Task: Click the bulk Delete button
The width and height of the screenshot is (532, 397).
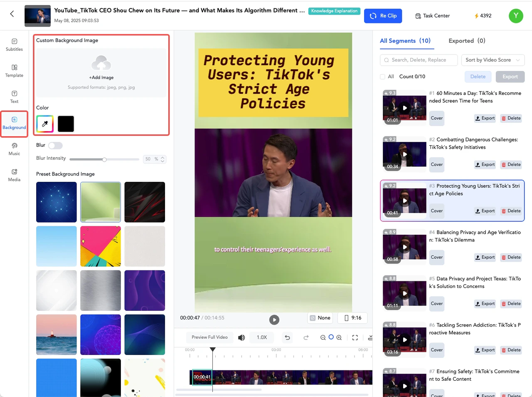Action: 478,77
